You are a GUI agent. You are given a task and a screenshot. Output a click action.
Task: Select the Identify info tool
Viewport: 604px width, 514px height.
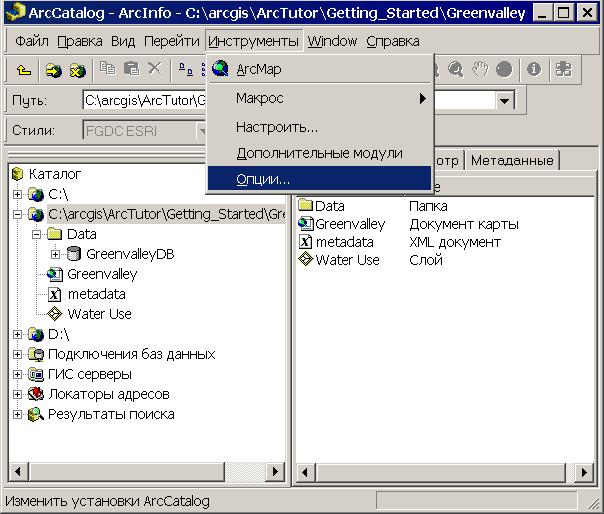pos(534,69)
